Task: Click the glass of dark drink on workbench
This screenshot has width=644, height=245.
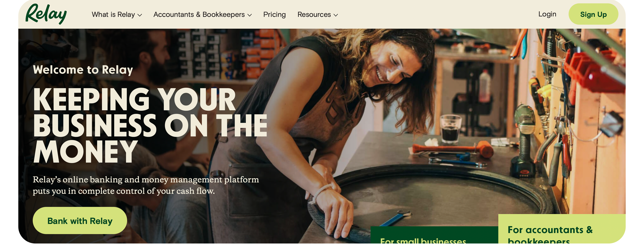Action: coord(450,129)
